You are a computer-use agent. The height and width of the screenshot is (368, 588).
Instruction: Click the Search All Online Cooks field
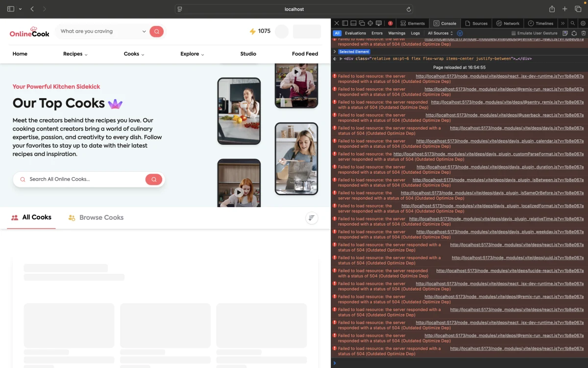pyautogui.click(x=83, y=179)
